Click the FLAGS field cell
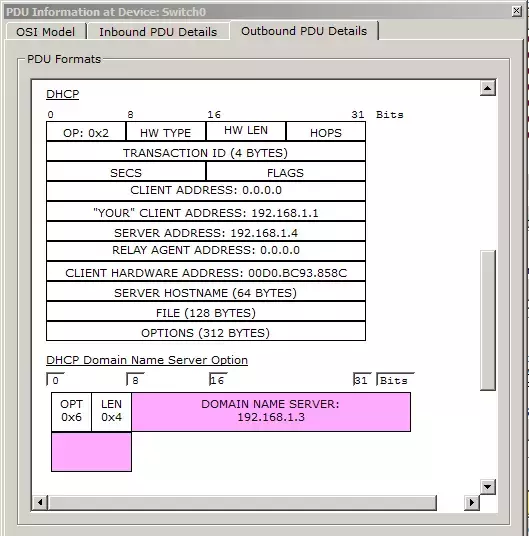Image resolution: width=529 pixels, height=536 pixels. coord(286,171)
